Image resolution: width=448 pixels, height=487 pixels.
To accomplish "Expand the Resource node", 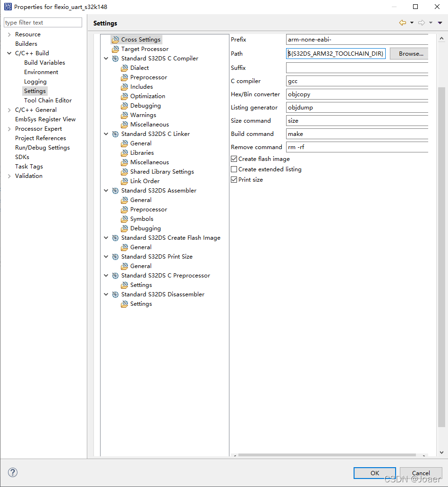I will coord(9,34).
